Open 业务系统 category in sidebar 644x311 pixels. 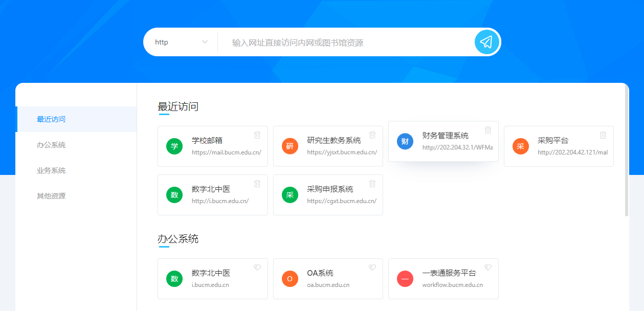[51, 170]
